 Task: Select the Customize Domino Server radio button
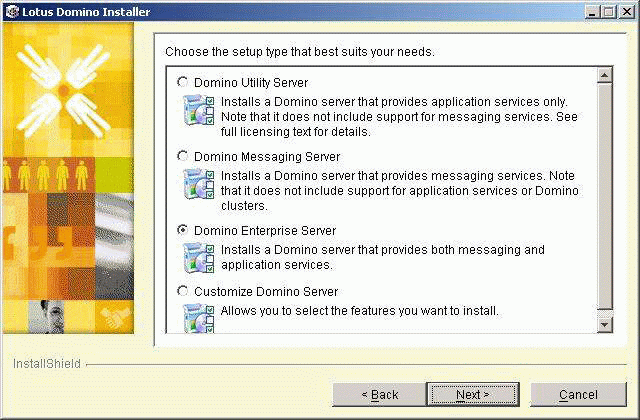pos(182,291)
